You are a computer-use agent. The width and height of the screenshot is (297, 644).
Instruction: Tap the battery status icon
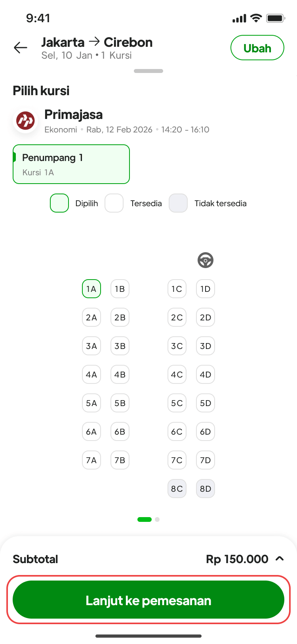pos(276,18)
